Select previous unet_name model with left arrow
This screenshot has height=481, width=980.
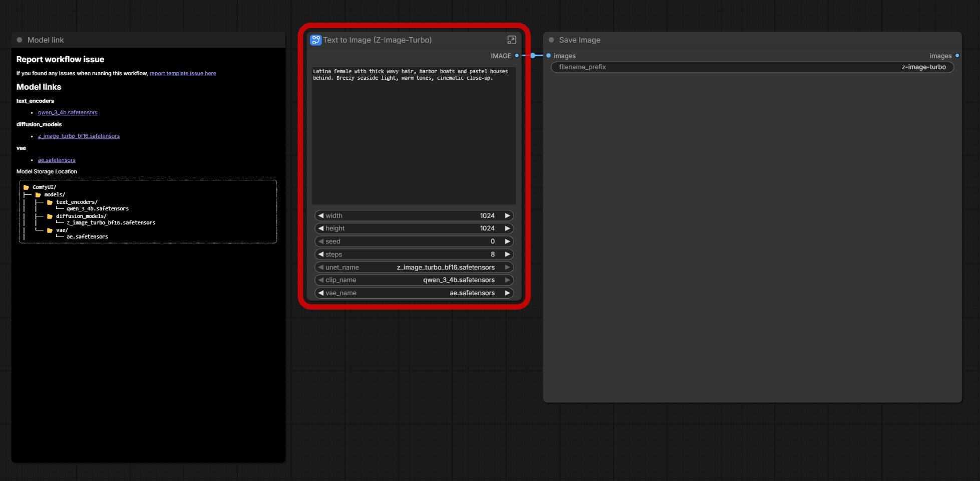point(320,267)
